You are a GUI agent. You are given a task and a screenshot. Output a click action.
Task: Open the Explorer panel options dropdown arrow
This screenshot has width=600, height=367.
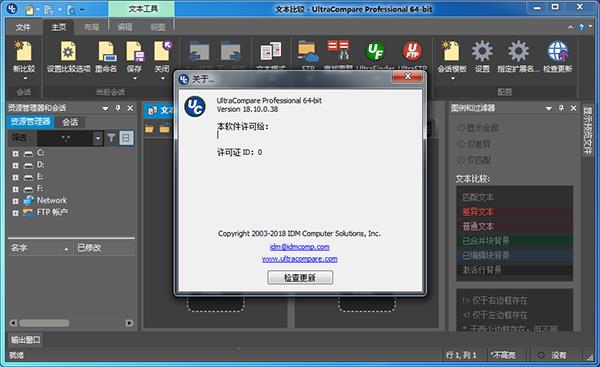tap(106, 109)
